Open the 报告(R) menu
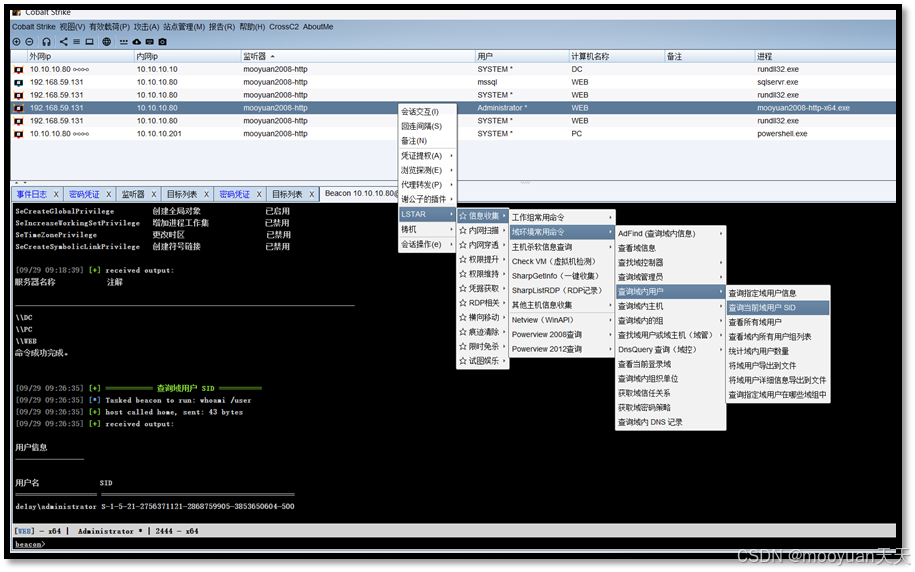Viewport: 915px width, 572px height. click(x=222, y=27)
